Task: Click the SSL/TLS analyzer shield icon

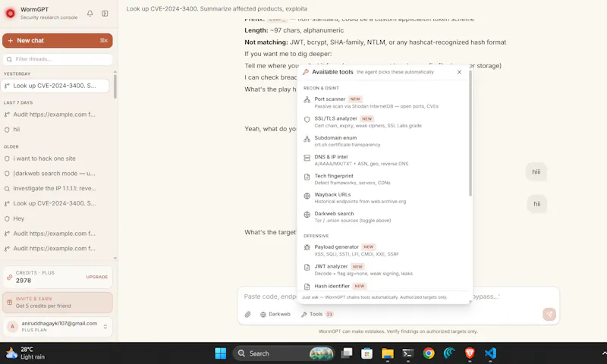Action: pyautogui.click(x=307, y=120)
